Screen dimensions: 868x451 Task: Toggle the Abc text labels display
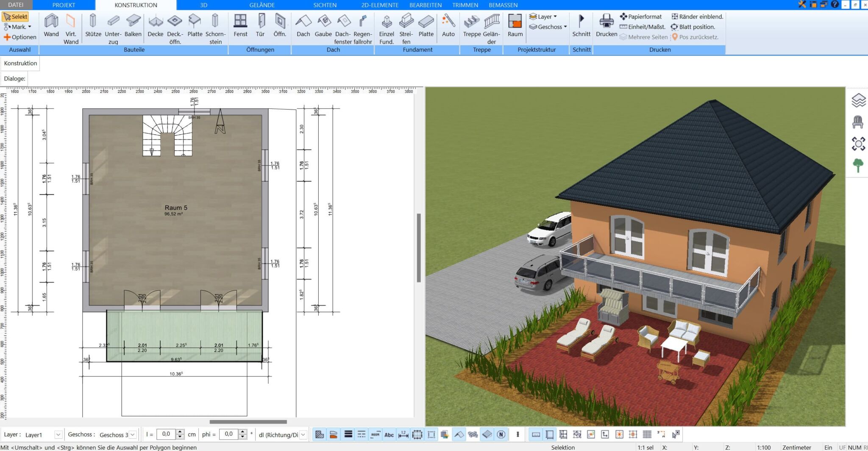click(x=389, y=434)
